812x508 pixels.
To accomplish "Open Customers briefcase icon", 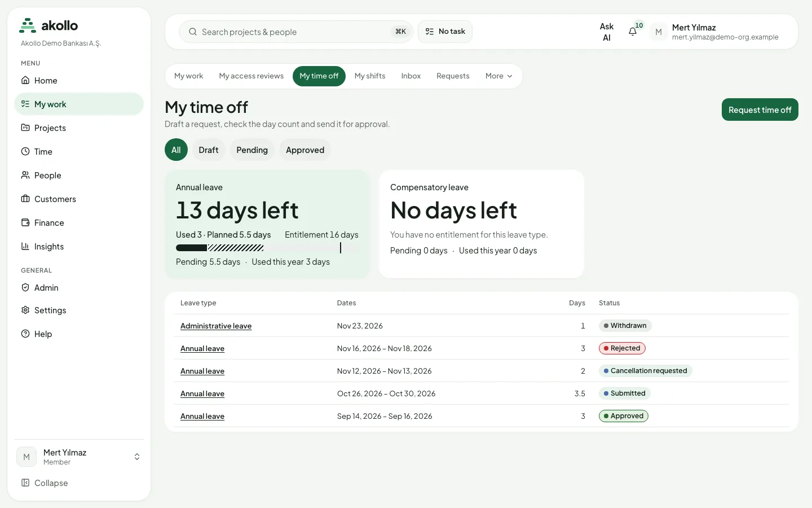I will [x=25, y=199].
